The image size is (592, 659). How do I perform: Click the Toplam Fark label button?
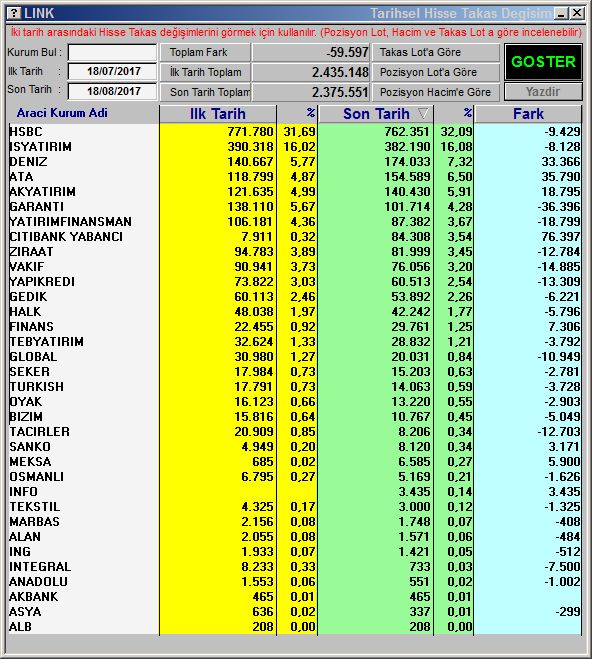tap(205, 53)
